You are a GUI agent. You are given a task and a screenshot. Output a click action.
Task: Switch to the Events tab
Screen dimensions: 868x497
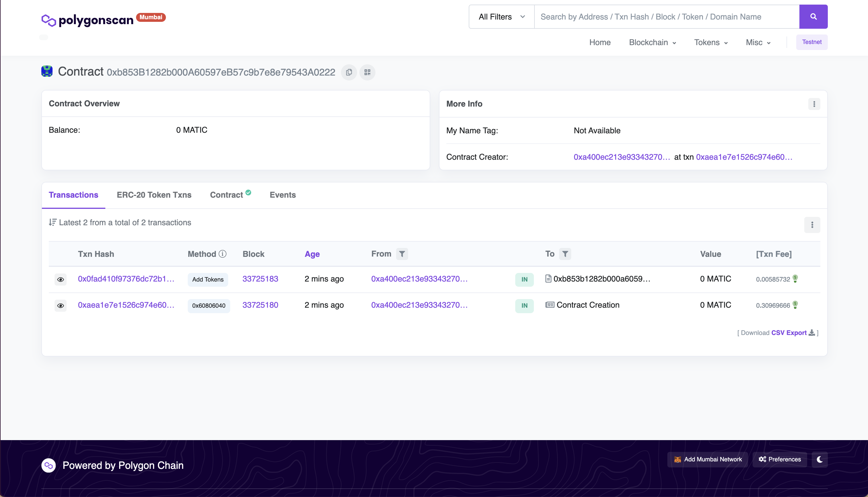tap(282, 195)
